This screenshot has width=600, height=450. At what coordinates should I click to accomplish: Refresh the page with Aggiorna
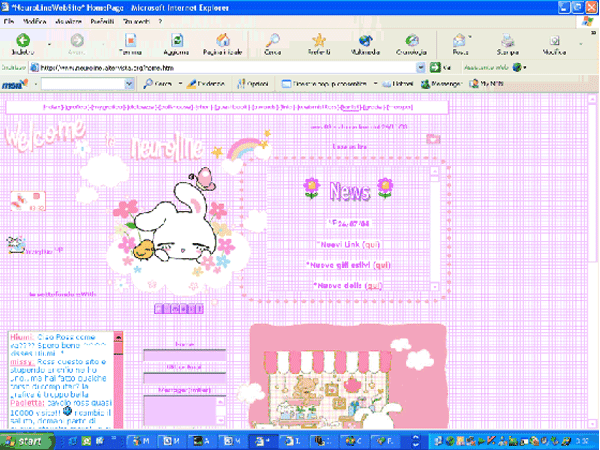click(176, 44)
